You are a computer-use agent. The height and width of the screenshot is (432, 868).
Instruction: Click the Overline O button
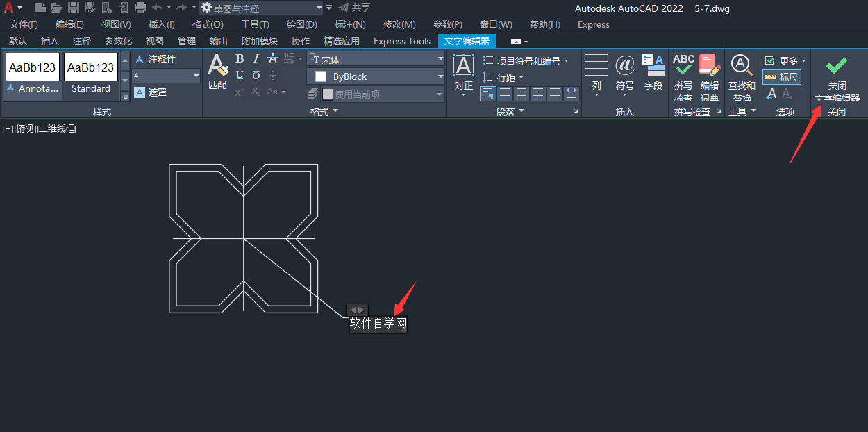pyautogui.click(x=256, y=75)
